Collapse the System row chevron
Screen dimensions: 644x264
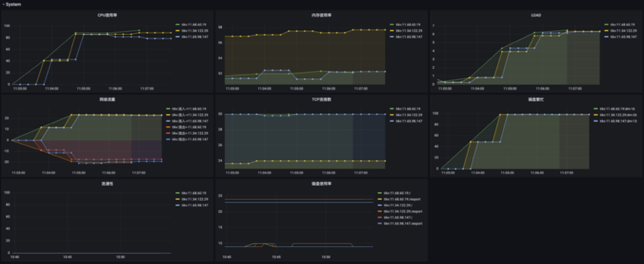pos(3,5)
